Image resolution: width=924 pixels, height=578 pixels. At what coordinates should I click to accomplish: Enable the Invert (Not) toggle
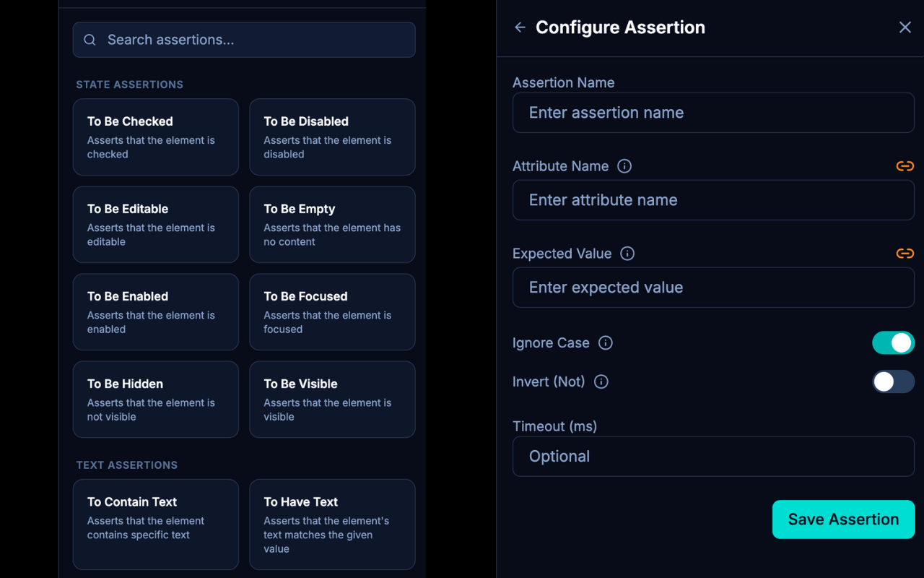[x=893, y=382]
